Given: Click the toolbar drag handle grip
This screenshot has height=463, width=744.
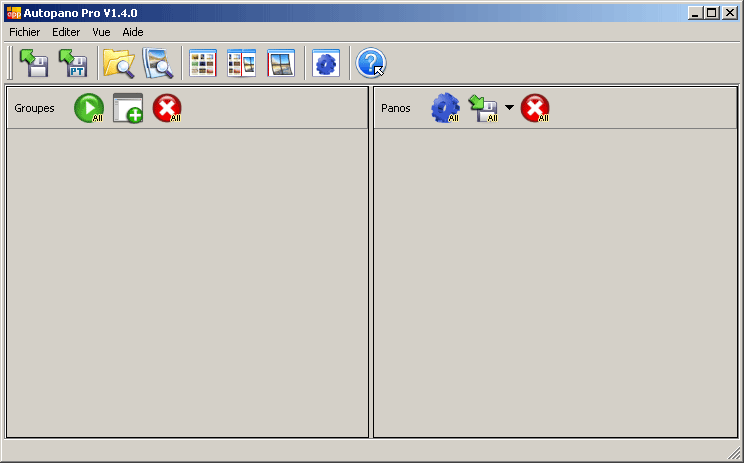Looking at the screenshot, I should click(10, 63).
